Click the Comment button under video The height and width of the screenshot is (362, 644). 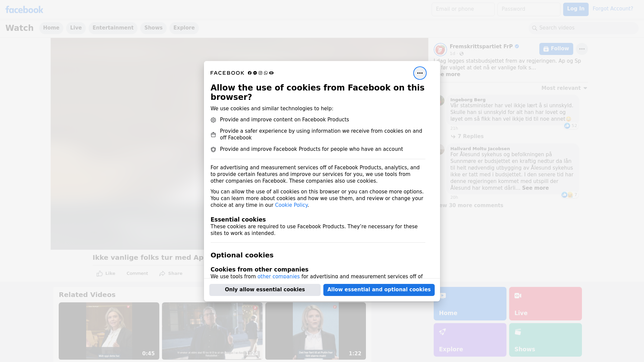137,274
